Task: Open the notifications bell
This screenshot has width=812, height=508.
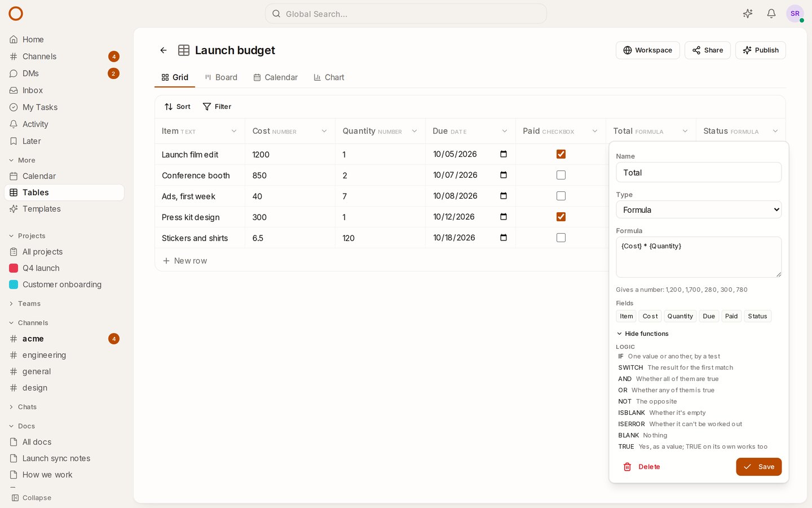Action: [x=771, y=14]
